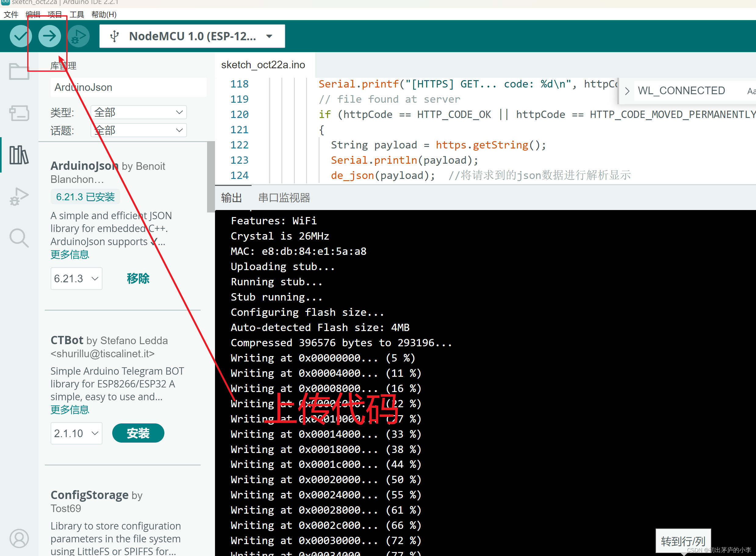Viewport: 756px width, 556px height.
Task: Click 'Features: WiFi' output line
Action: tap(274, 221)
